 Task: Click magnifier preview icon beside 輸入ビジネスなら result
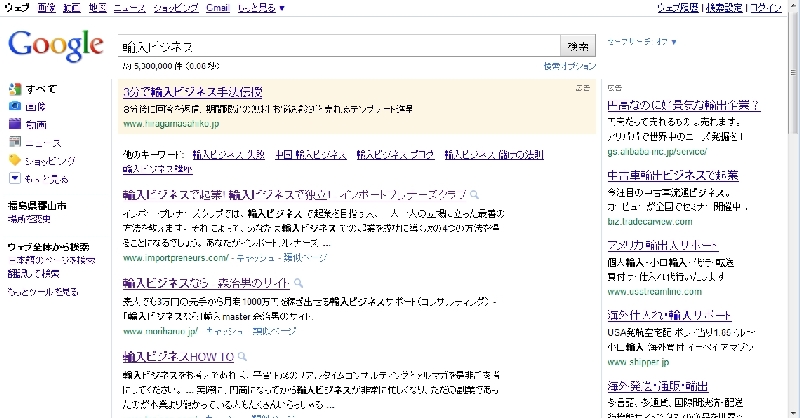[x=298, y=283]
